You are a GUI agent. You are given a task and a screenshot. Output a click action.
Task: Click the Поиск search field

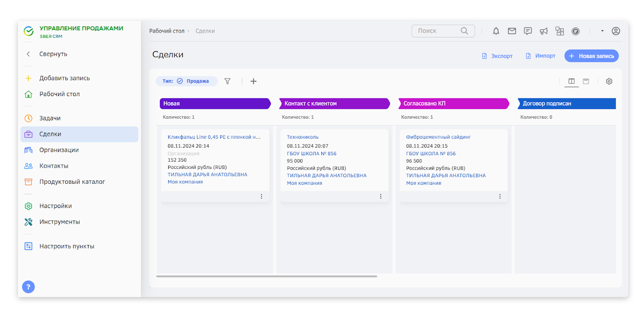(438, 31)
